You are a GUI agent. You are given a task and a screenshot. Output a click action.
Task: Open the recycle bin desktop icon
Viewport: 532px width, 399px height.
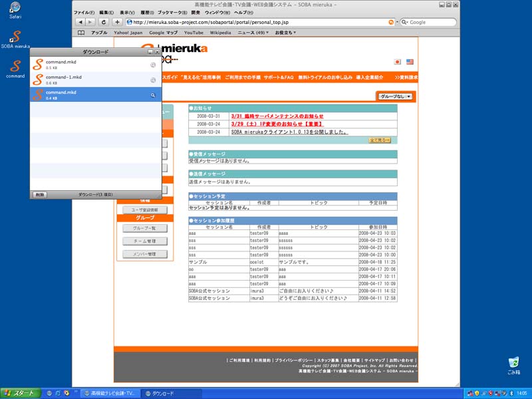tap(513, 365)
